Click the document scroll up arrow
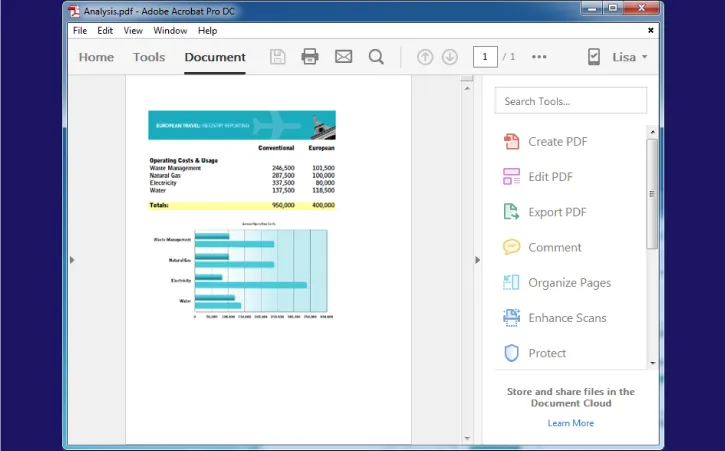Screen dimensions: 725x451 pos(467,88)
